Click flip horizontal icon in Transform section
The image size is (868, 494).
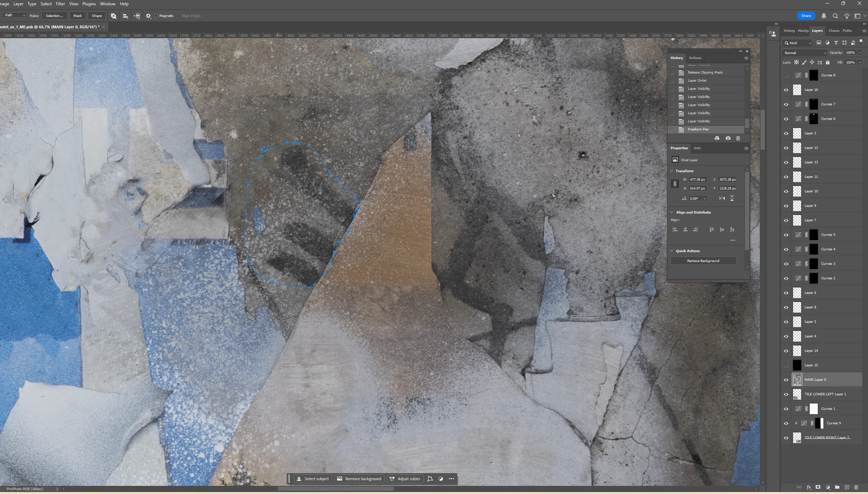[722, 198]
